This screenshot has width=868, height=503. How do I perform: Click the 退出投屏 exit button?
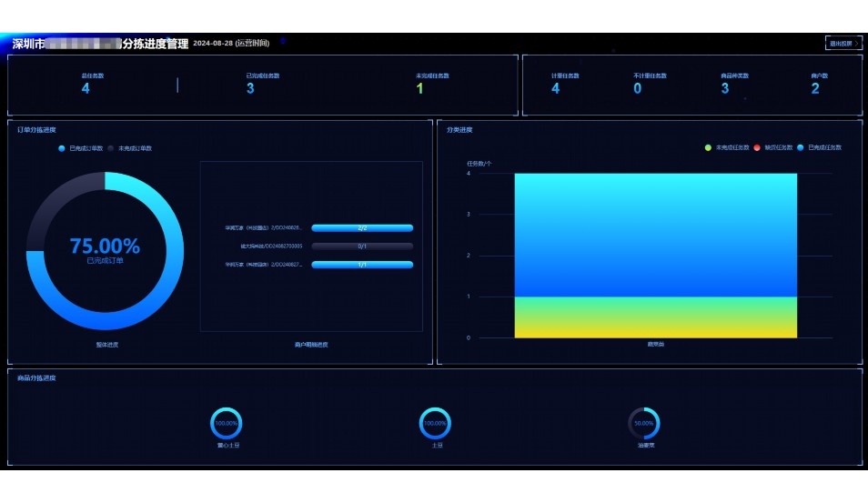point(843,43)
